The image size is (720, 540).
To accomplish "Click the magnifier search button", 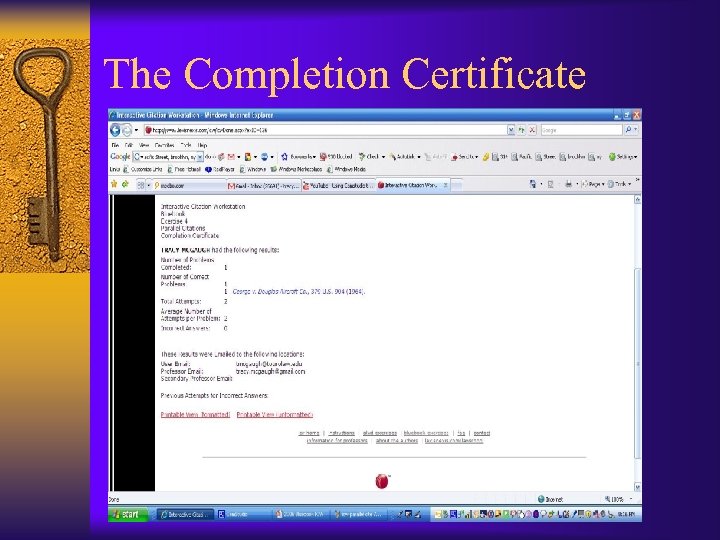I will point(628,130).
